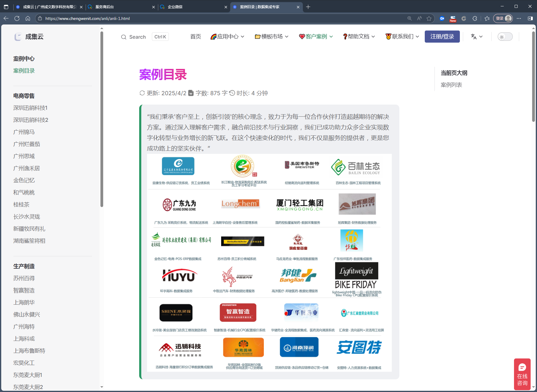537x392 pixels.
Task: Expand the 模板市场 dropdown menu
Action: point(271,37)
